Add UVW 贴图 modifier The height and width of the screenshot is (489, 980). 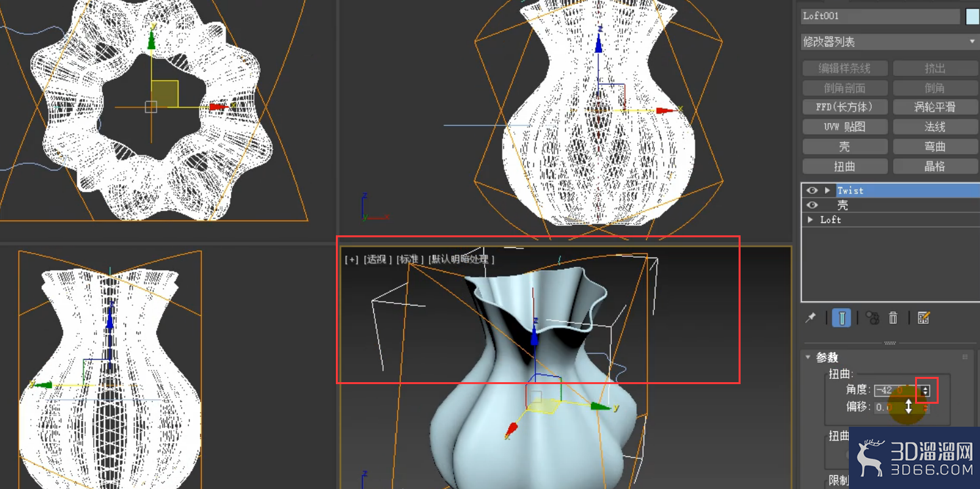845,127
